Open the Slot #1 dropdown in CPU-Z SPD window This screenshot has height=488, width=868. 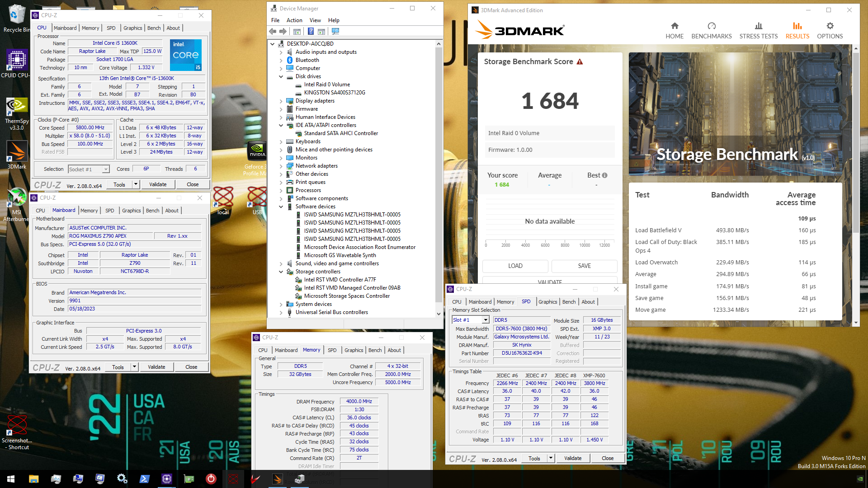(471, 320)
